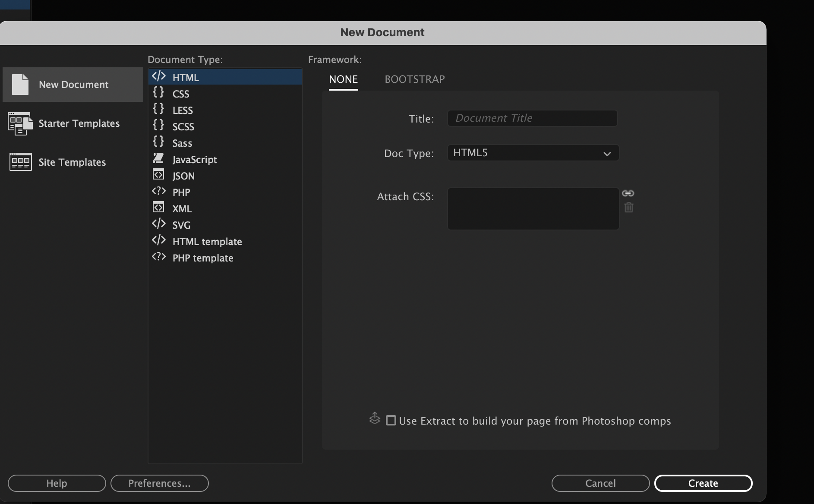Select the JavaScript document type icon
The image size is (814, 504).
coord(159,158)
